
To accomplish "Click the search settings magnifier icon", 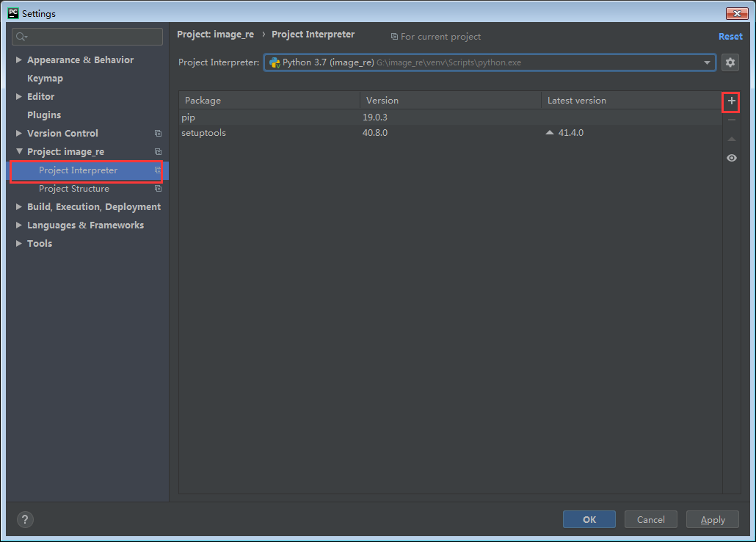I will coord(21,37).
